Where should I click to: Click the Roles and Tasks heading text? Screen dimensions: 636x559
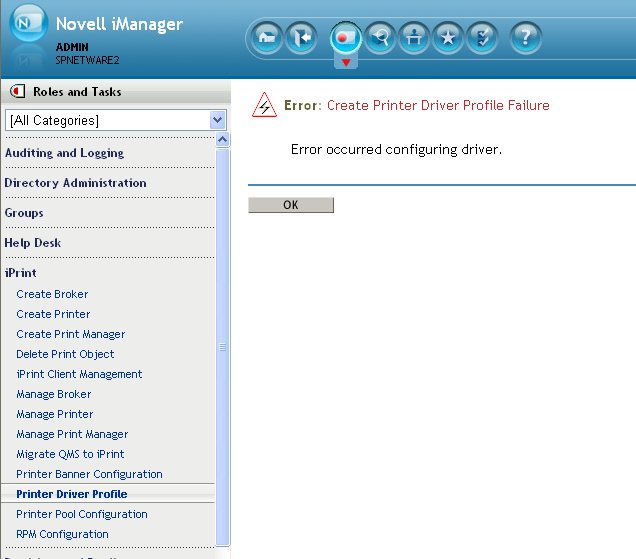77,92
